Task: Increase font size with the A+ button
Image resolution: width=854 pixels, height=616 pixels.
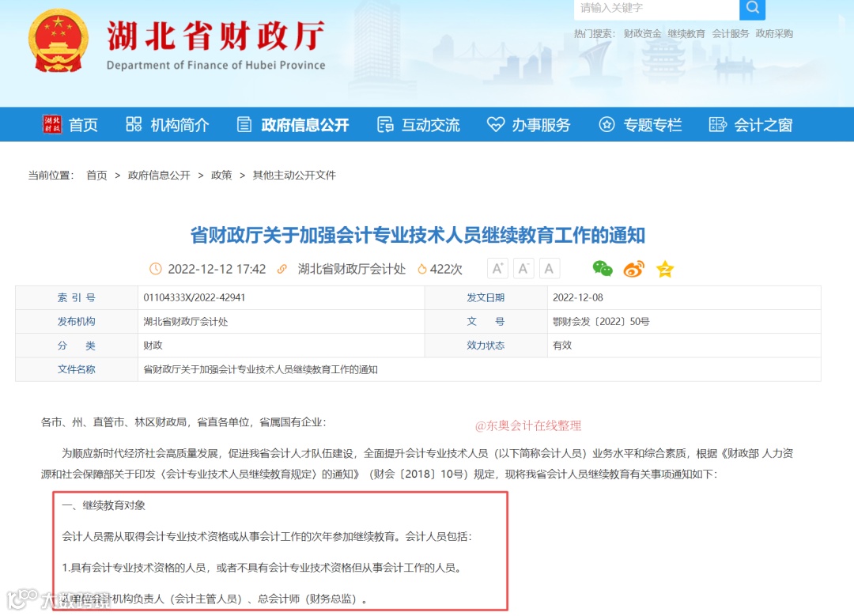Action: (497, 269)
